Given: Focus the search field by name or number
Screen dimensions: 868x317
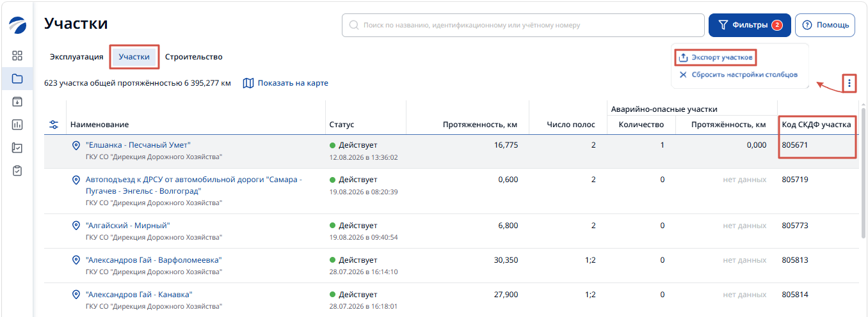Looking at the screenshot, I should pyautogui.click(x=523, y=25).
